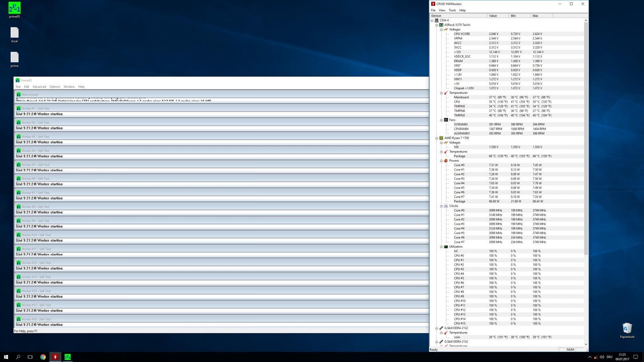644x362 pixels.
Task: Click the Max column header
Action: click(541, 16)
